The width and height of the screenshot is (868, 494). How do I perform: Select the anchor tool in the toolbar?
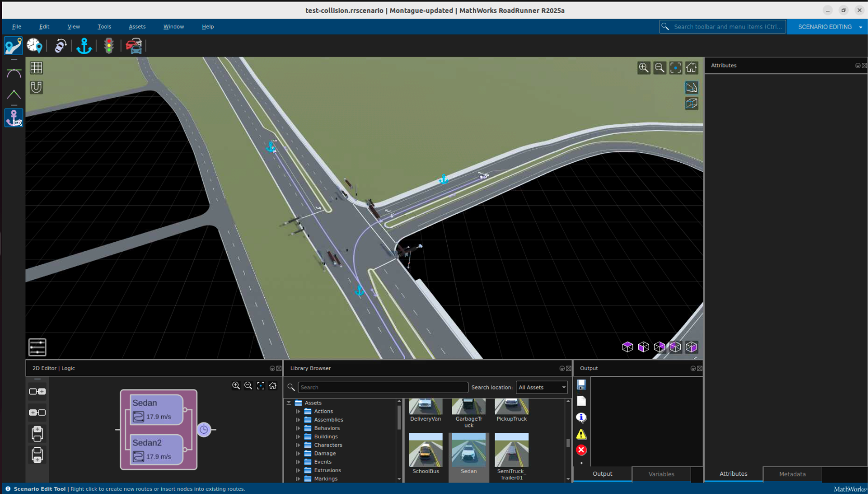point(84,46)
